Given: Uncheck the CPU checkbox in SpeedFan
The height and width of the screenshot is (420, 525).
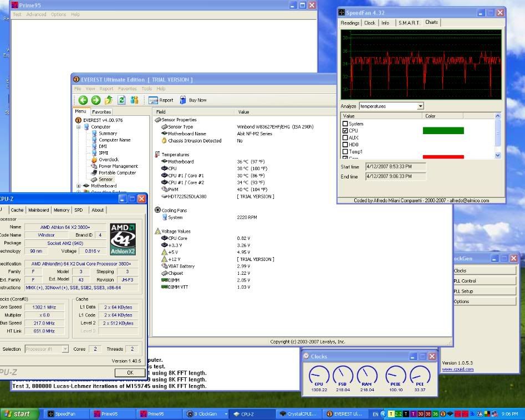Looking at the screenshot, I should click(x=345, y=131).
